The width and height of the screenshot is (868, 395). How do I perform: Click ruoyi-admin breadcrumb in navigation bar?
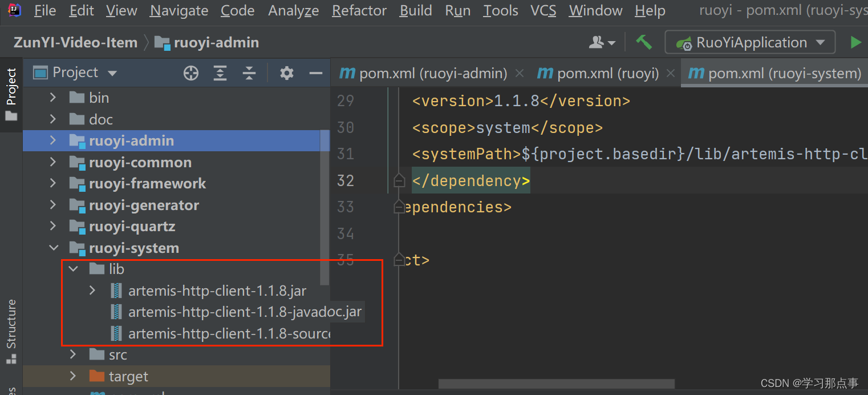pyautogui.click(x=208, y=42)
